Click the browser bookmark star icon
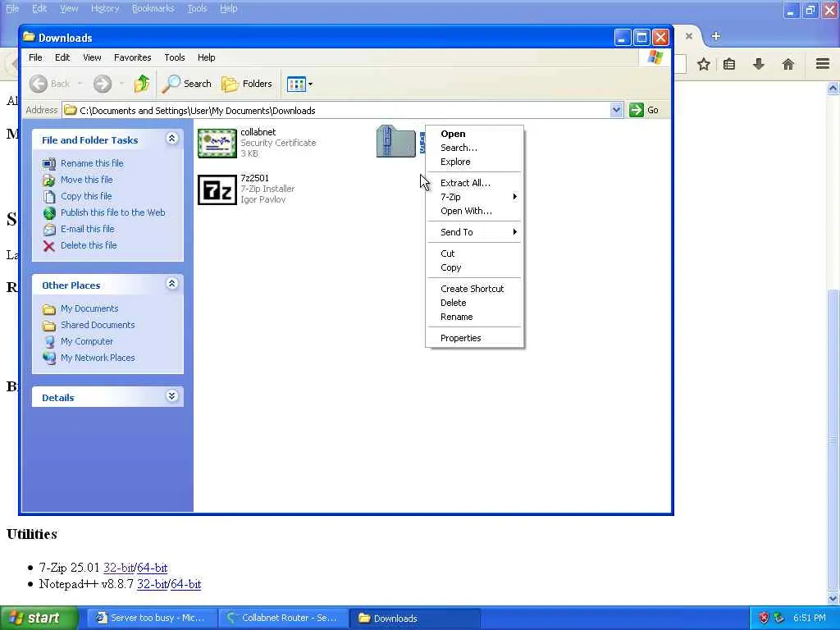840x630 pixels. coord(703,64)
